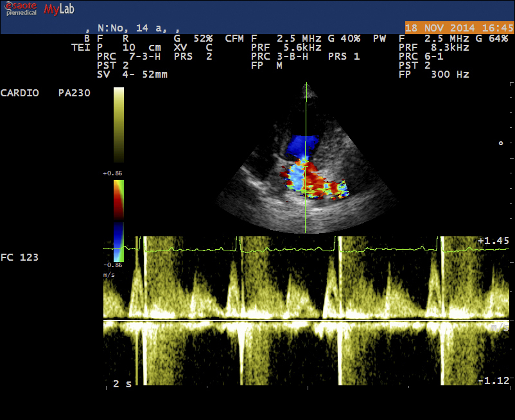Select the CFM 'PRF 5.6kHz' value
Viewport: 515px width, 420px height.
tap(286, 48)
